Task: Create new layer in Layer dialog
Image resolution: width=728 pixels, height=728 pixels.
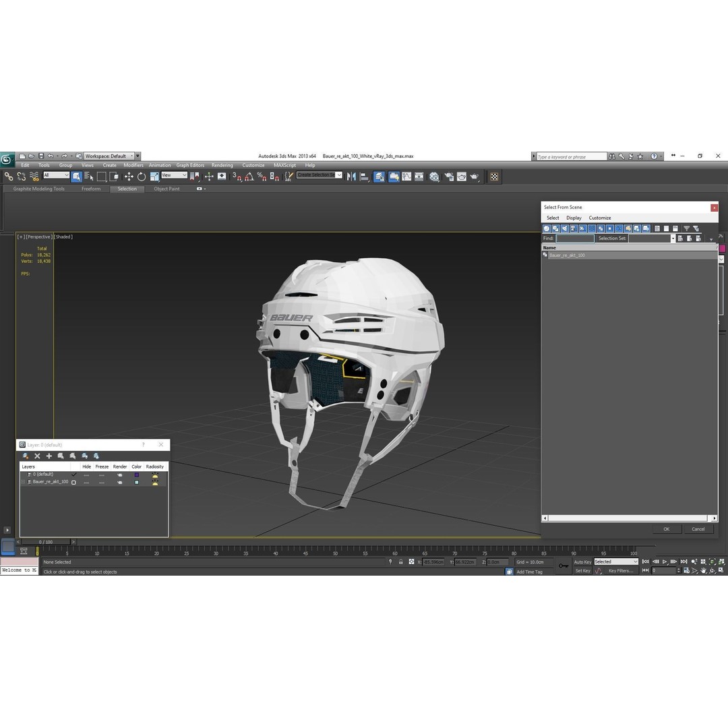Action: [x=26, y=456]
